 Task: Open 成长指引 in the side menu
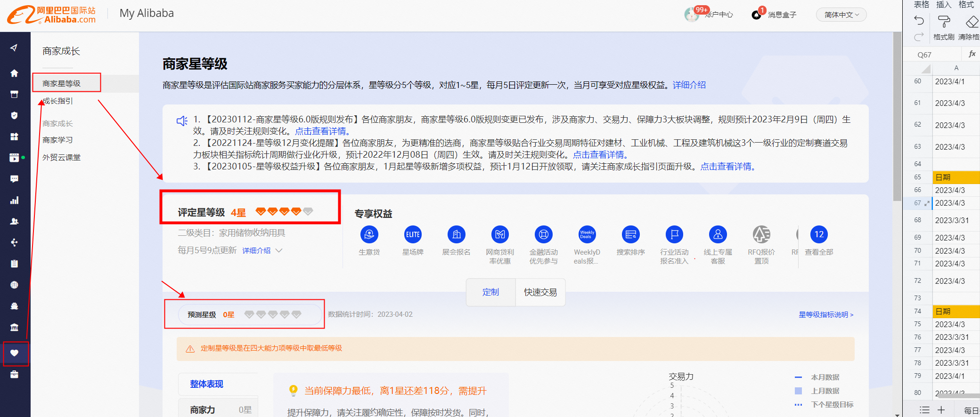click(58, 101)
